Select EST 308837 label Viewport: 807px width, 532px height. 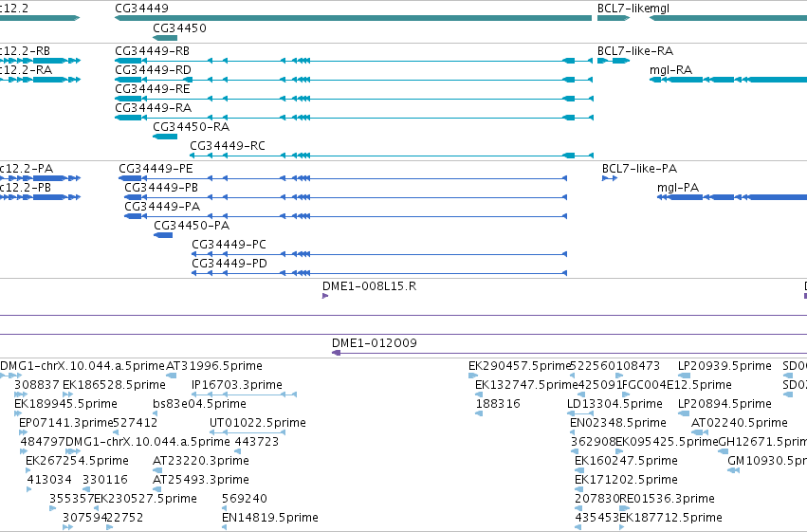tap(37, 385)
